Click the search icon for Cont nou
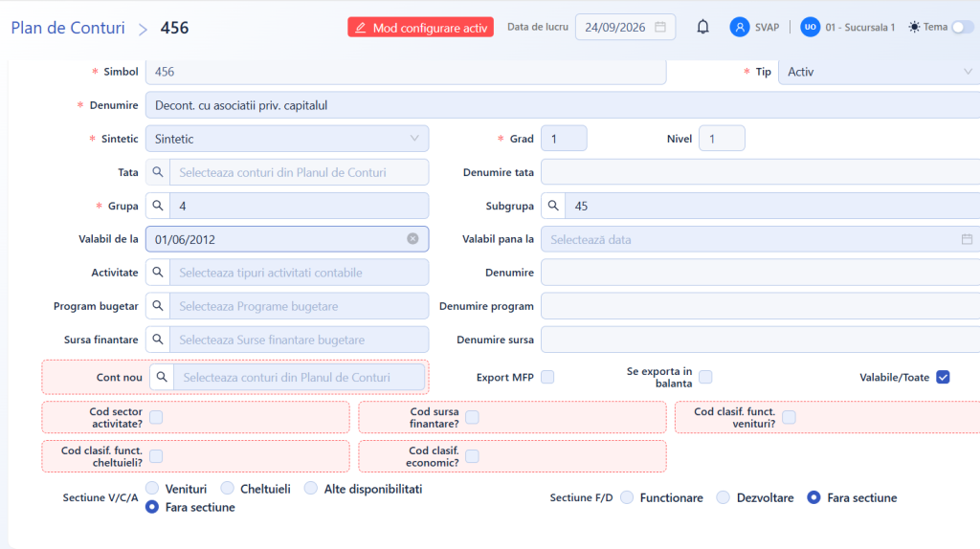 162,377
